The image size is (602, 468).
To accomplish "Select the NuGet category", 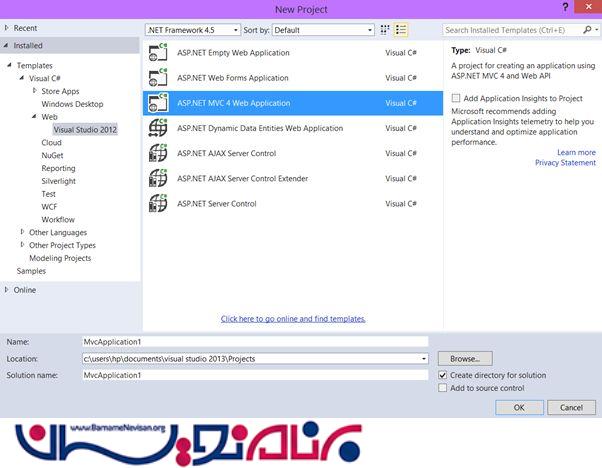I will 52,155.
